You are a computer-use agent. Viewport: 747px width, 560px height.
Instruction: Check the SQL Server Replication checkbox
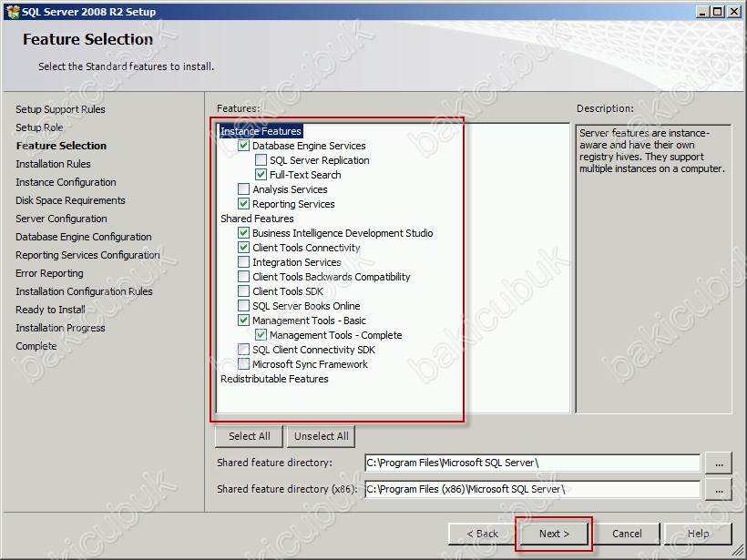click(261, 160)
